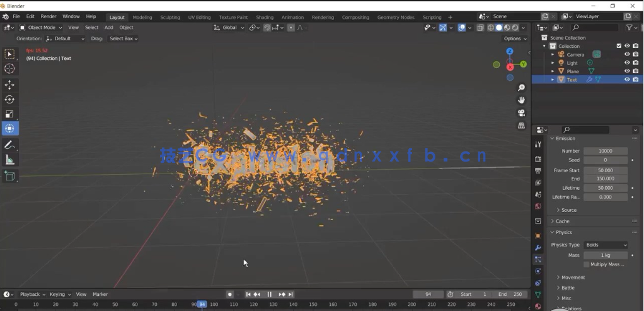Open the Render properties tab
This screenshot has height=311, width=644.
tap(538, 159)
